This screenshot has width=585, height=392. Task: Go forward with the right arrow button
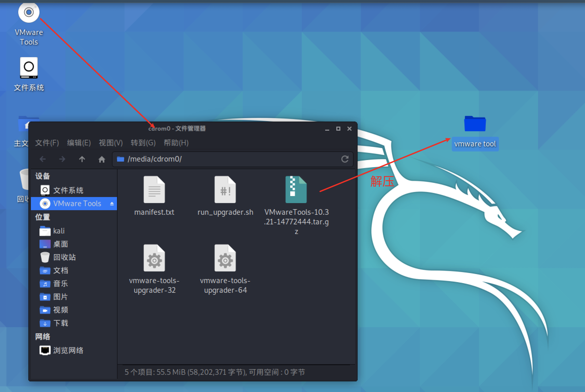coord(62,159)
